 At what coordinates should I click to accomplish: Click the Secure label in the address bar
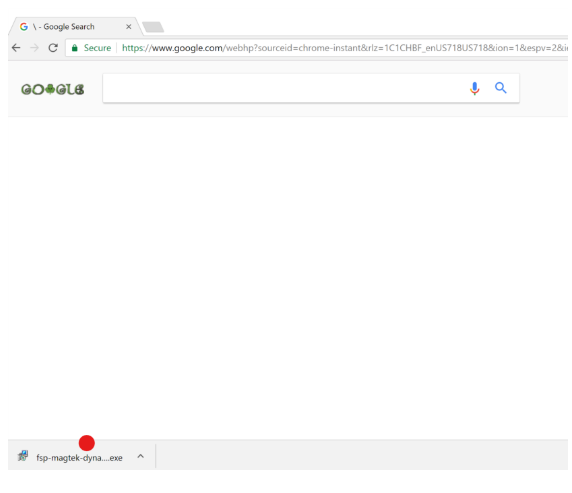click(97, 48)
